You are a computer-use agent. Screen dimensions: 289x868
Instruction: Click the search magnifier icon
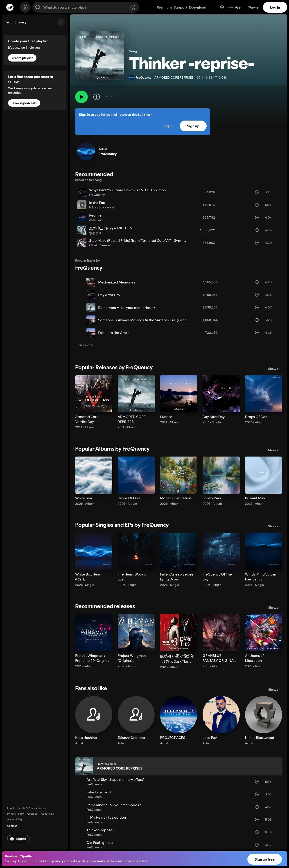pos(38,7)
